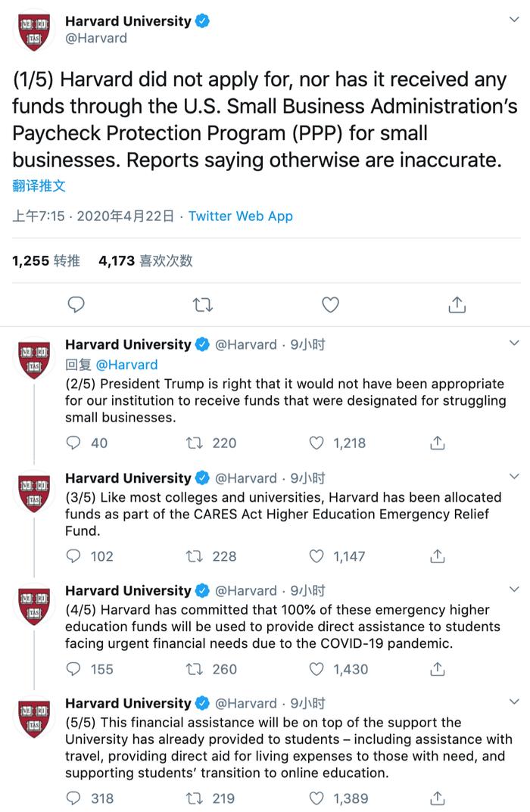Open the Twitter Web App link
Image resolution: width=530 pixels, height=812 pixels.
[x=240, y=216]
